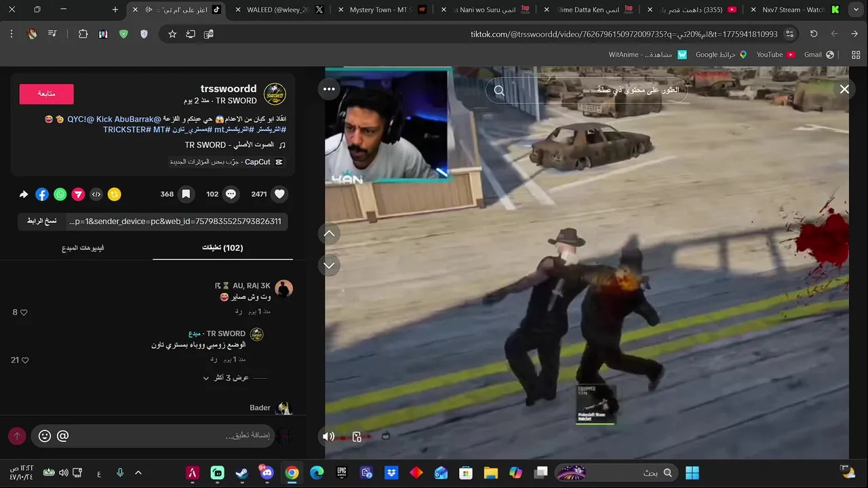Open more share options with the arrow icon
The image size is (868, 488).
24,195
